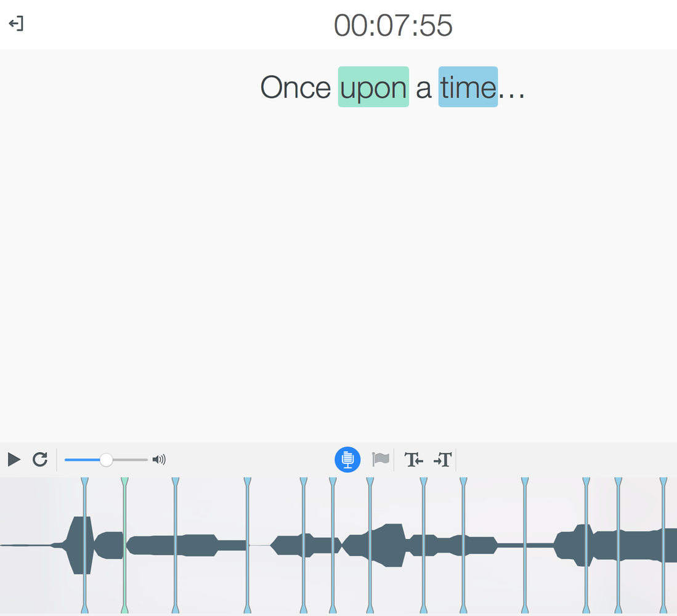Start playback with the play button
This screenshot has height=616, width=677.
click(x=14, y=460)
